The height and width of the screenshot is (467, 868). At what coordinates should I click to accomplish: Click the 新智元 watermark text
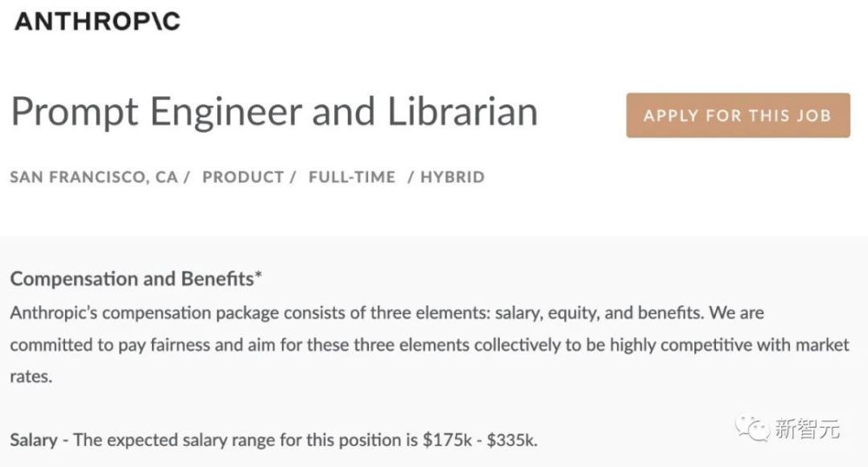[807, 428]
